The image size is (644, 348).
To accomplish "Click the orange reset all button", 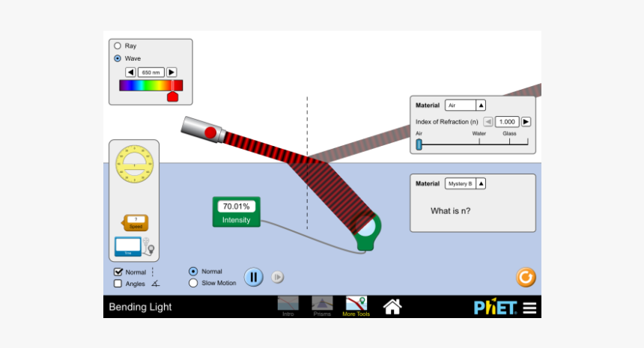I will point(526,278).
